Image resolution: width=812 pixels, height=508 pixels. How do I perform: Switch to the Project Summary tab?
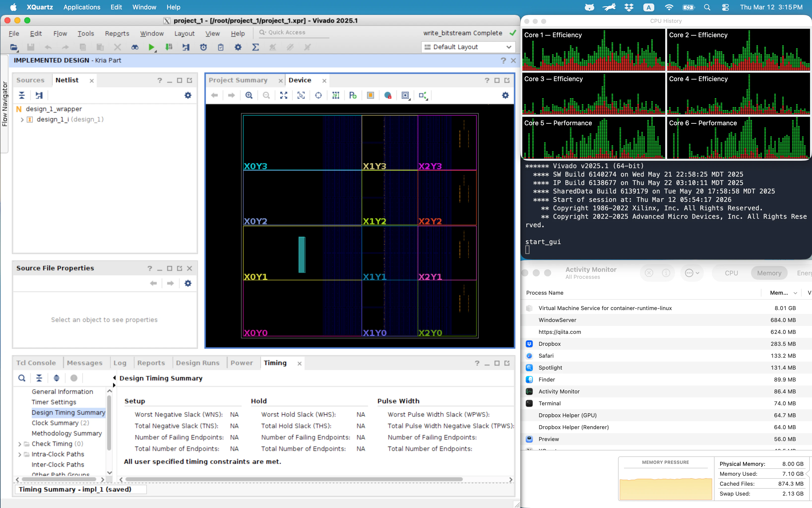pyautogui.click(x=238, y=80)
